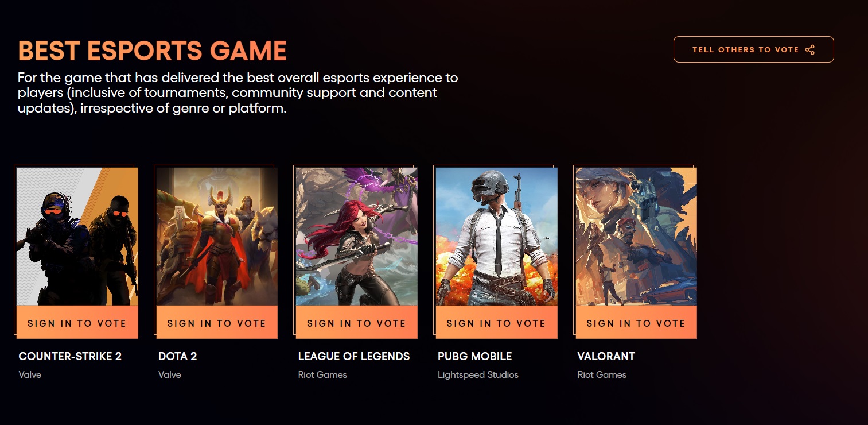Click the League of Legends title text
Viewport: 868px width, 425px height.
pyautogui.click(x=354, y=356)
